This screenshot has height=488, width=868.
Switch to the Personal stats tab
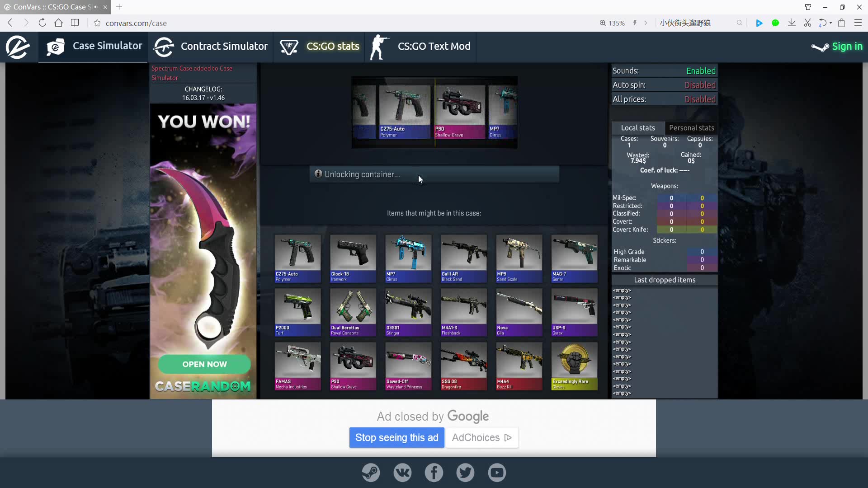[x=691, y=128]
